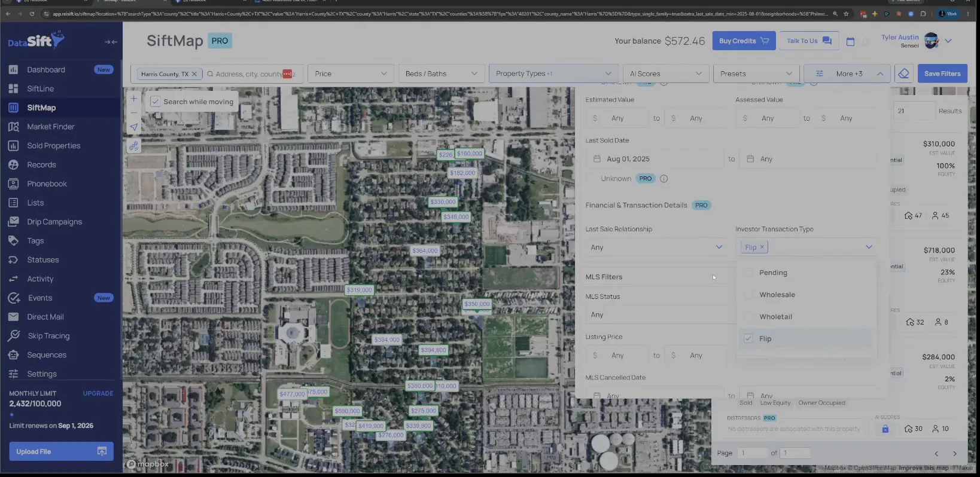Click the Talk To Us button
This screenshot has width=980, height=477.
point(809,41)
